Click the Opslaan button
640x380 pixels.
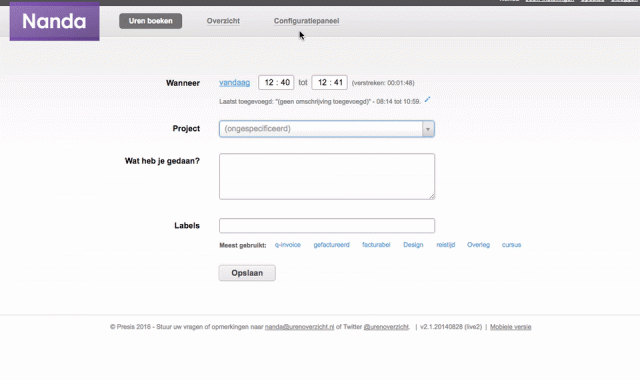[247, 273]
